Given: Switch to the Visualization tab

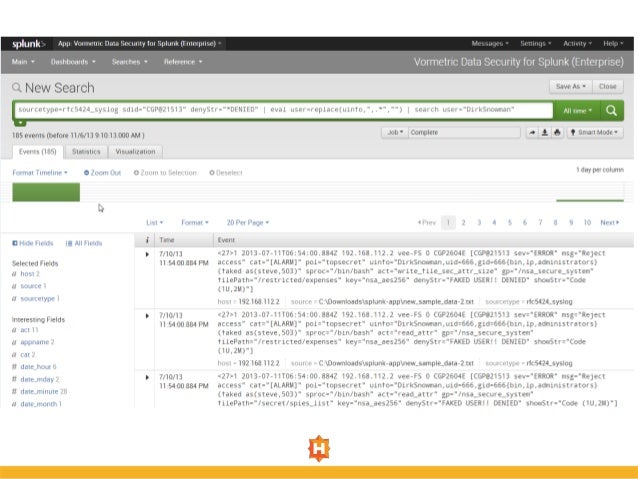Looking at the screenshot, I should pyautogui.click(x=135, y=151).
